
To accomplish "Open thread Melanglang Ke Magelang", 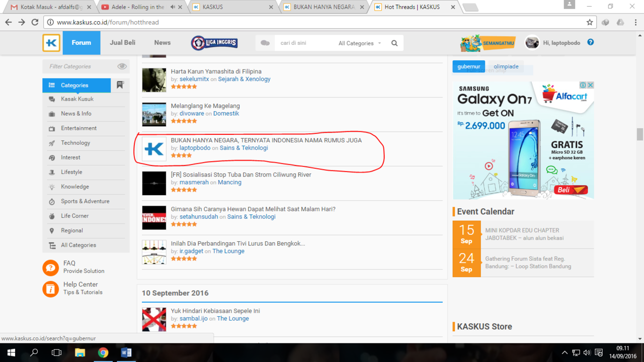I will click(x=205, y=106).
